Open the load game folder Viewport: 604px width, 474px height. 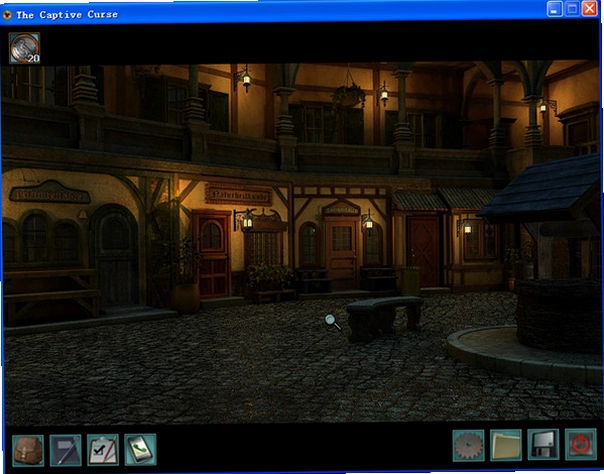506,445
